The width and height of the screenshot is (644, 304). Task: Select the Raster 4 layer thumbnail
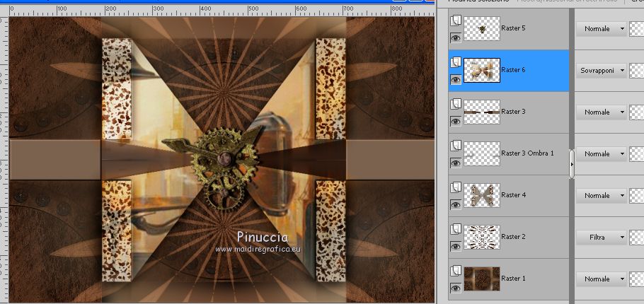click(x=482, y=195)
